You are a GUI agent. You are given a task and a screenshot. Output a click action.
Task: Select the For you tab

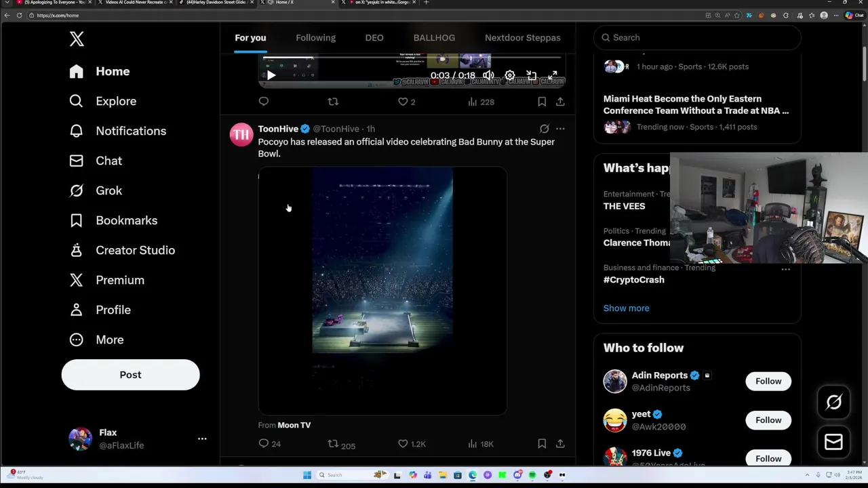click(250, 38)
